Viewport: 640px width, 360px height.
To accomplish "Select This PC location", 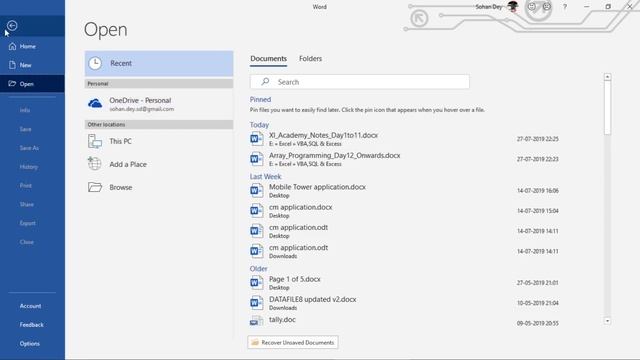I will point(159,141).
